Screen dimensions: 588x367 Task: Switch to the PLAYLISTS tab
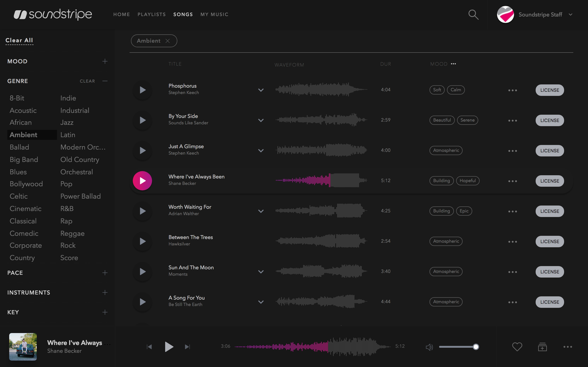point(152,14)
